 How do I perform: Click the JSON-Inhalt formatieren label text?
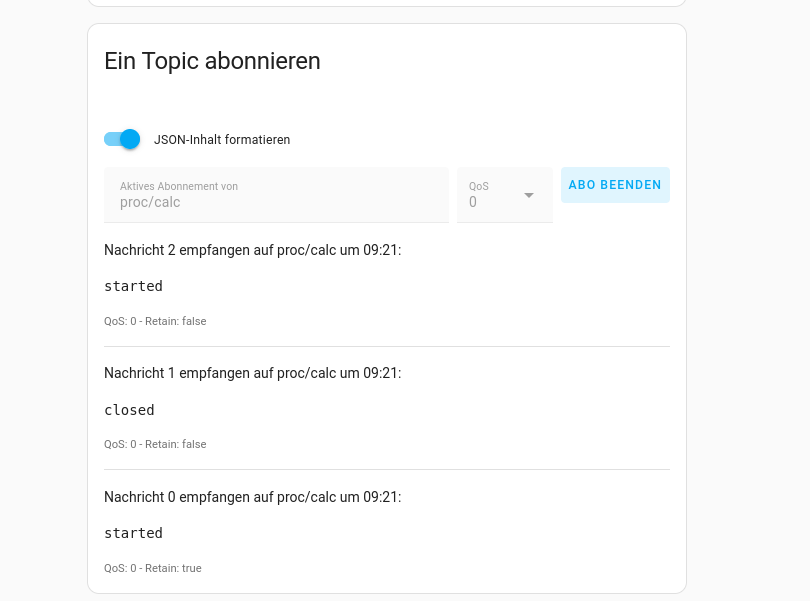222,140
